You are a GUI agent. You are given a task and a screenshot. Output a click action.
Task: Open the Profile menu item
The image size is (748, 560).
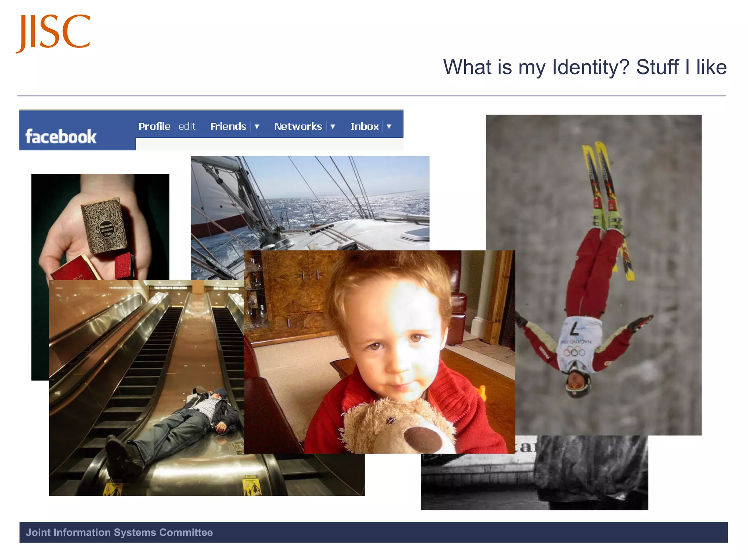(154, 126)
